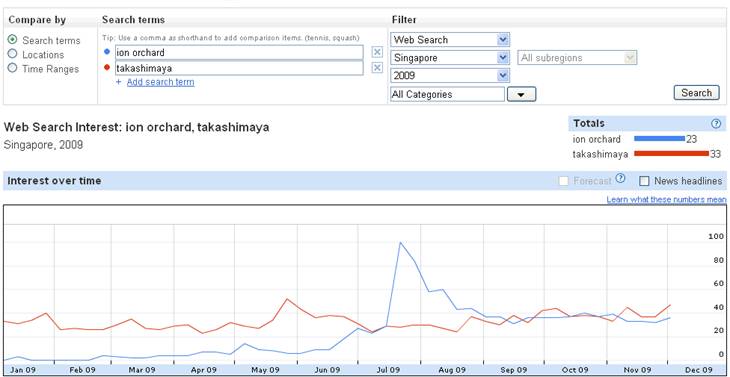Screen dimensions: 730x377
Task: Enable the News headlines checkbox
Action: click(x=644, y=181)
